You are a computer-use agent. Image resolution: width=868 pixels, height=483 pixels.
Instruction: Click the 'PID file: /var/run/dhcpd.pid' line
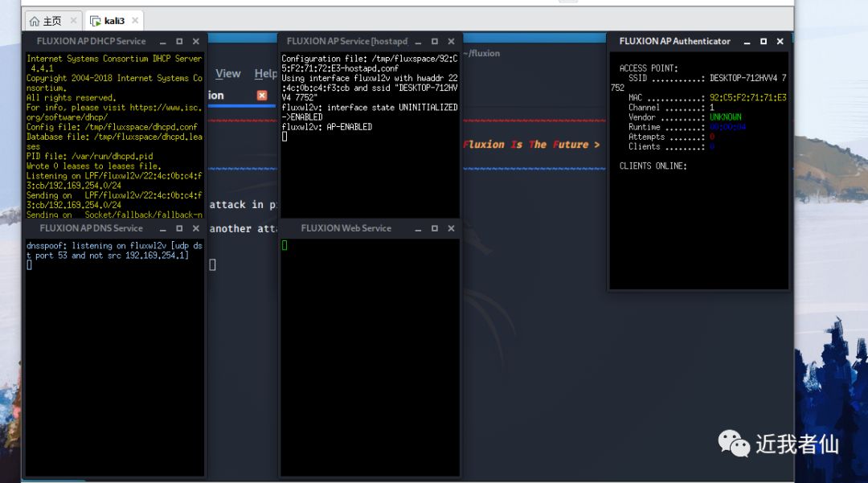(90, 157)
